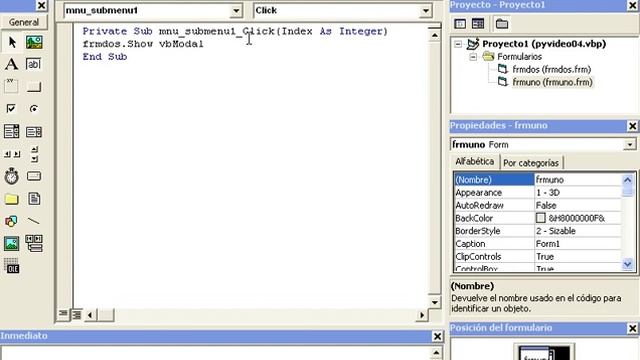Select the Frame control tool
The height and width of the screenshot is (360, 640).
[x=11, y=86]
